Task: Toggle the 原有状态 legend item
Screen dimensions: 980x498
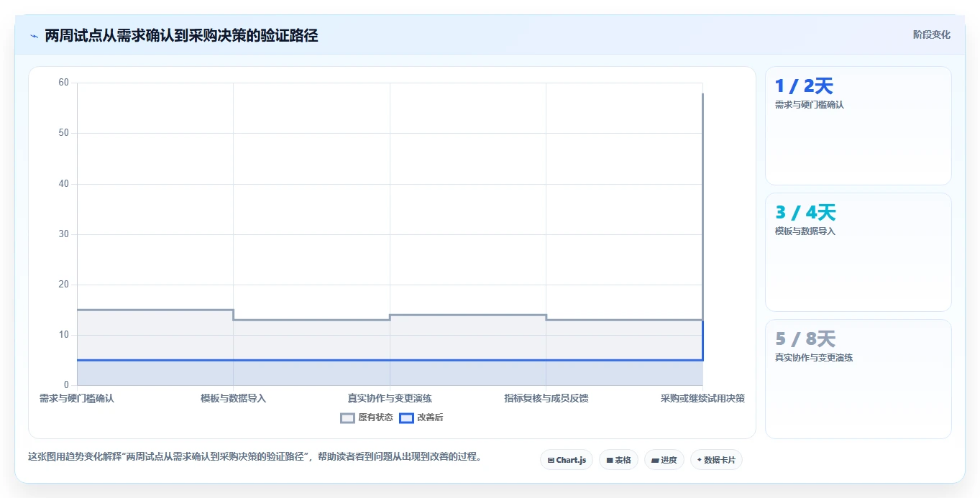Action: [x=367, y=418]
